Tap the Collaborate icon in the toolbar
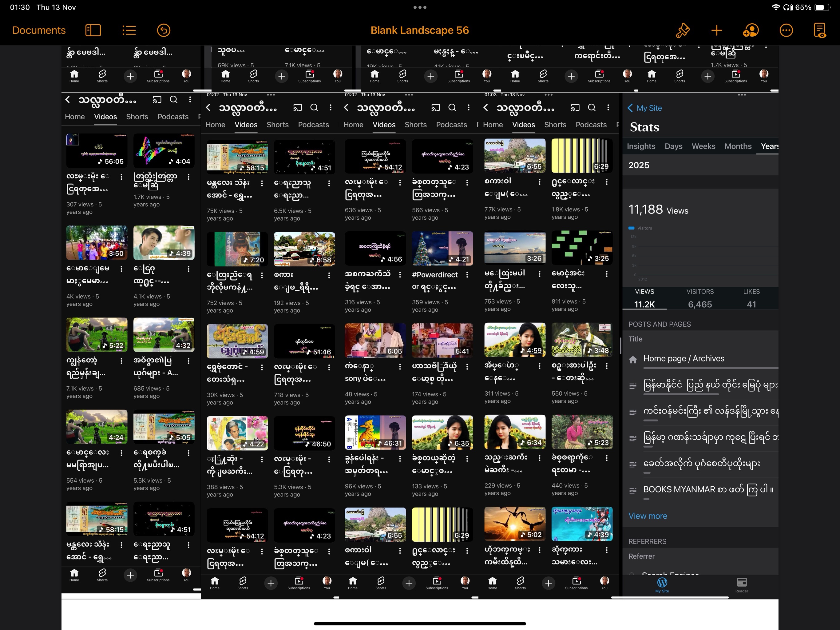 [751, 30]
